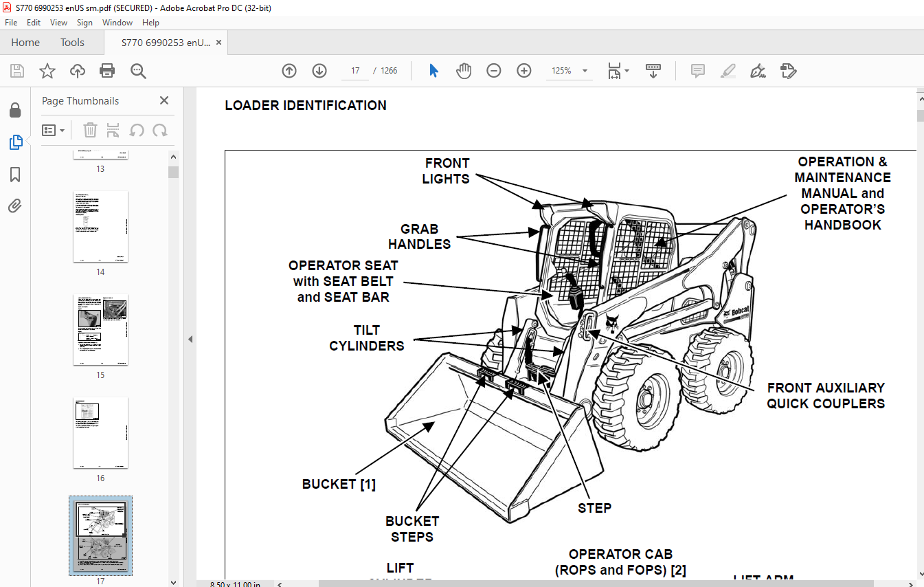This screenshot has width=924, height=587.
Task: Click the LOADER IDENTIFICATION heading
Action: pos(306,105)
